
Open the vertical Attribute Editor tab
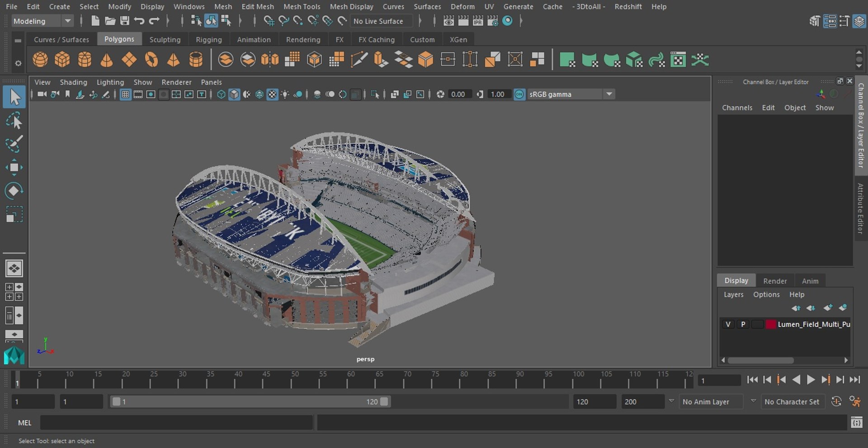[x=860, y=208]
